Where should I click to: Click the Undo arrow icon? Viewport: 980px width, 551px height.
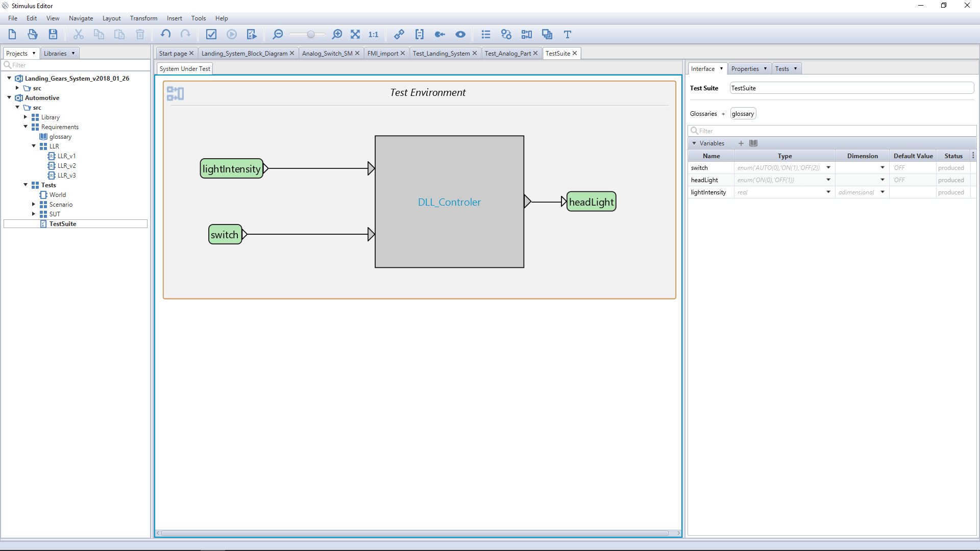pyautogui.click(x=165, y=34)
